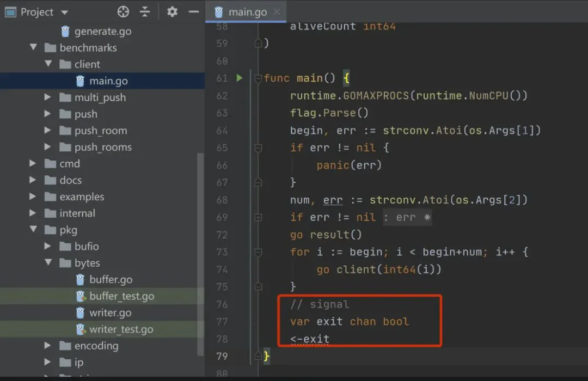Click the collapse all icon in Project toolbar
This screenshot has width=588, height=381.
pos(145,12)
